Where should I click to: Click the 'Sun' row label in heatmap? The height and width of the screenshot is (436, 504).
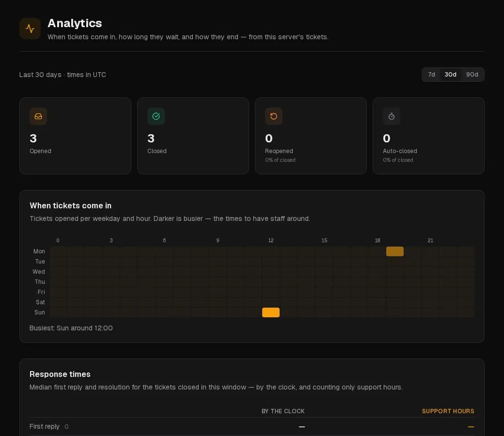[x=40, y=312]
